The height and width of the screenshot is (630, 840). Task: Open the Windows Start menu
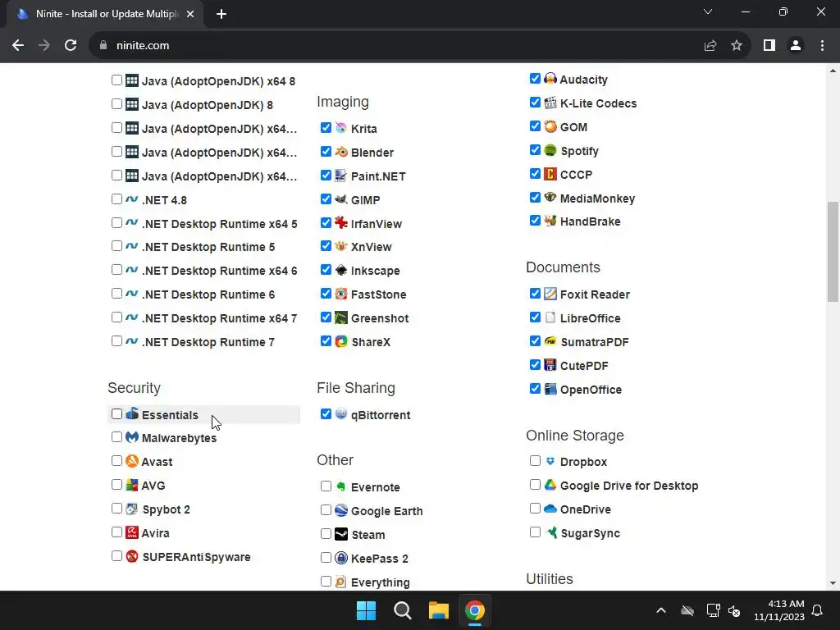[367, 610]
